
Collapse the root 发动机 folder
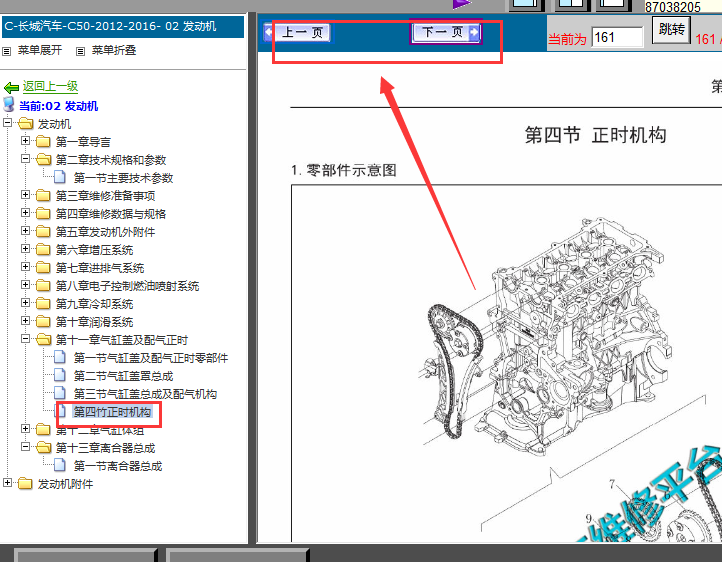7,123
